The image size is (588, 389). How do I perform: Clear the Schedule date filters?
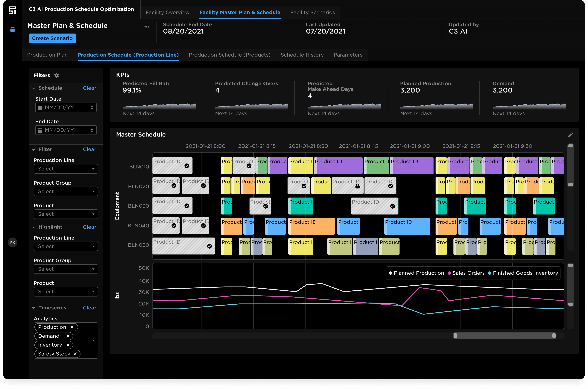[89, 88]
